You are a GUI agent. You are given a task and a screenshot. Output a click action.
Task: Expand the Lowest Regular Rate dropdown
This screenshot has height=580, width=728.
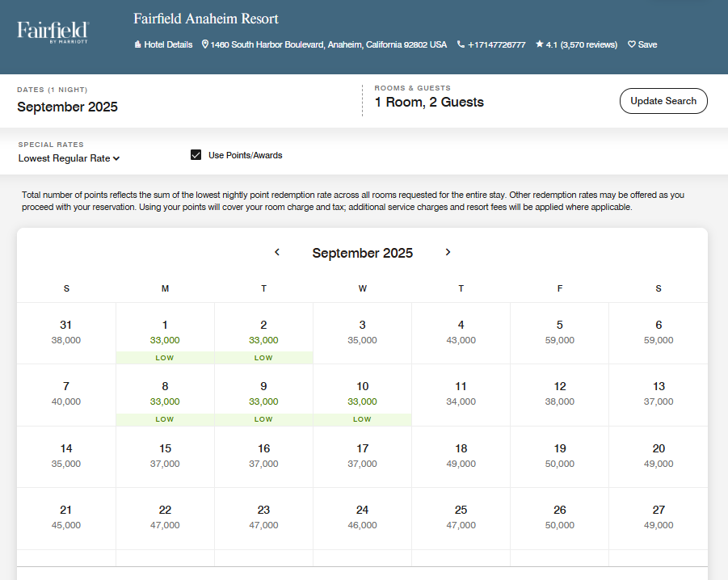[69, 158]
